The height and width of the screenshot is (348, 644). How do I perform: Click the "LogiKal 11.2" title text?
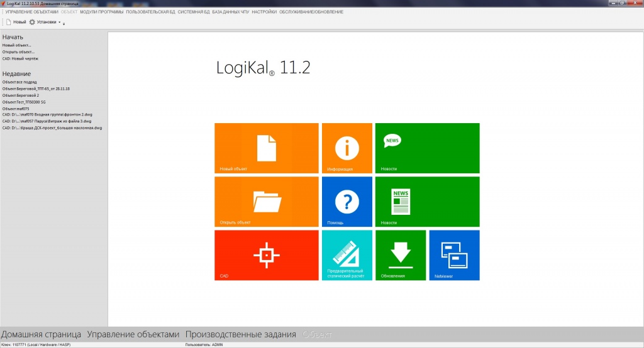point(263,68)
